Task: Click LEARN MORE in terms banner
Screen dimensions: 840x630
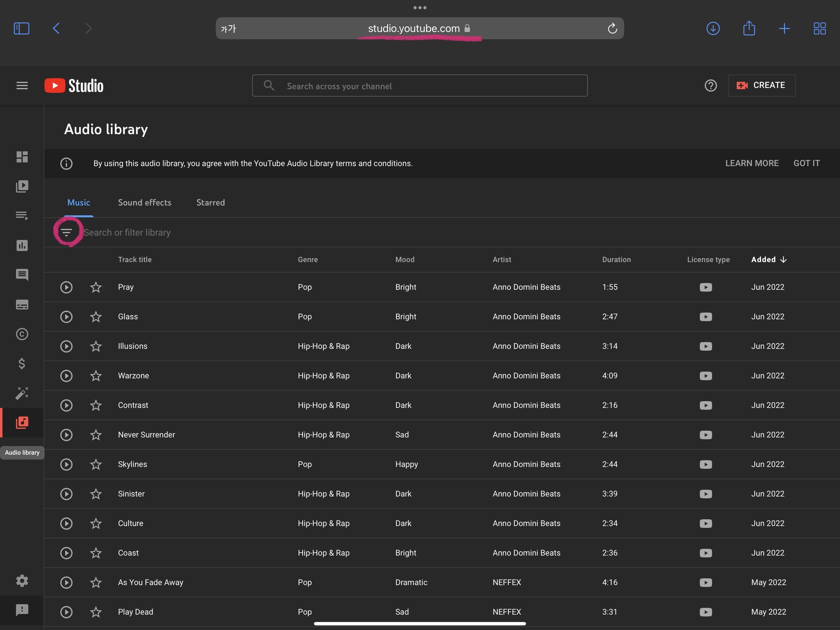Action: pos(752,163)
